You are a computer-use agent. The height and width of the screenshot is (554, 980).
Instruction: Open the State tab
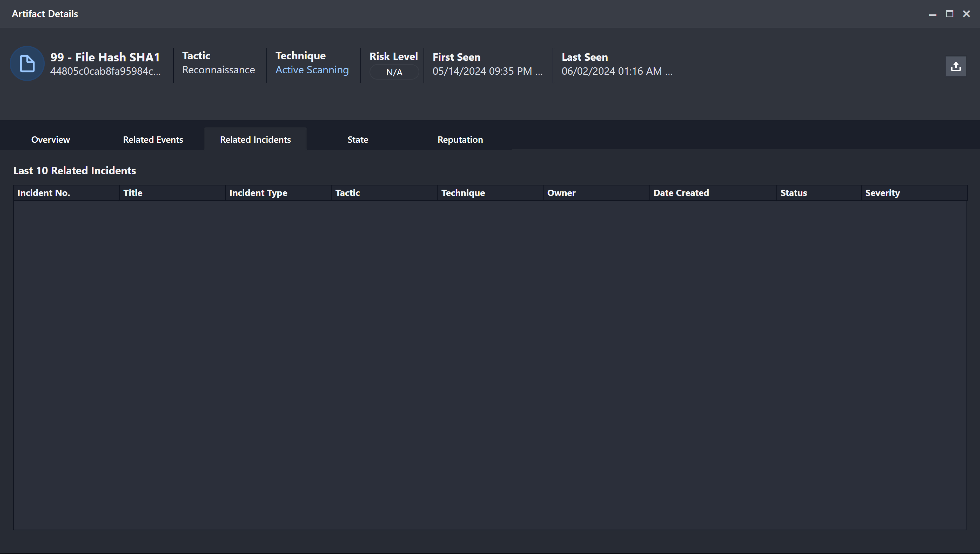click(358, 140)
